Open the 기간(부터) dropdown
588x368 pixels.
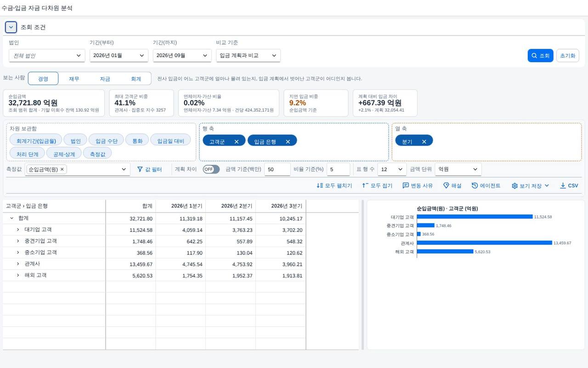click(119, 56)
